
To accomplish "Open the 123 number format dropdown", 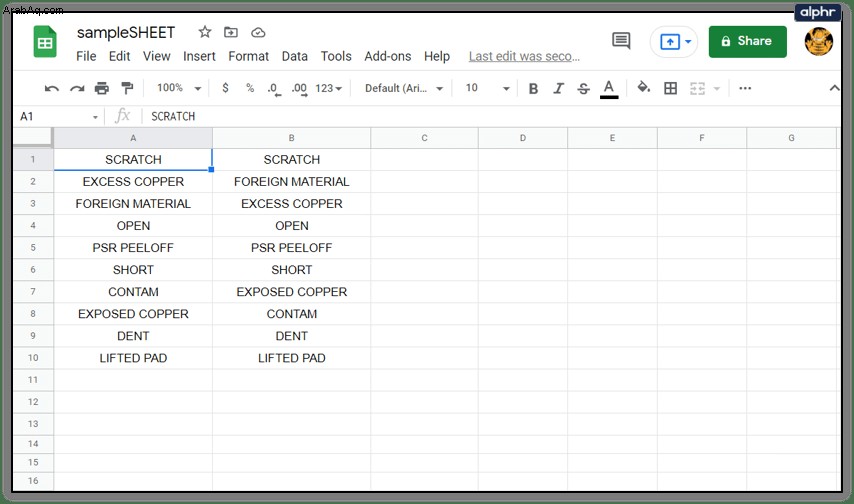I will pos(328,88).
